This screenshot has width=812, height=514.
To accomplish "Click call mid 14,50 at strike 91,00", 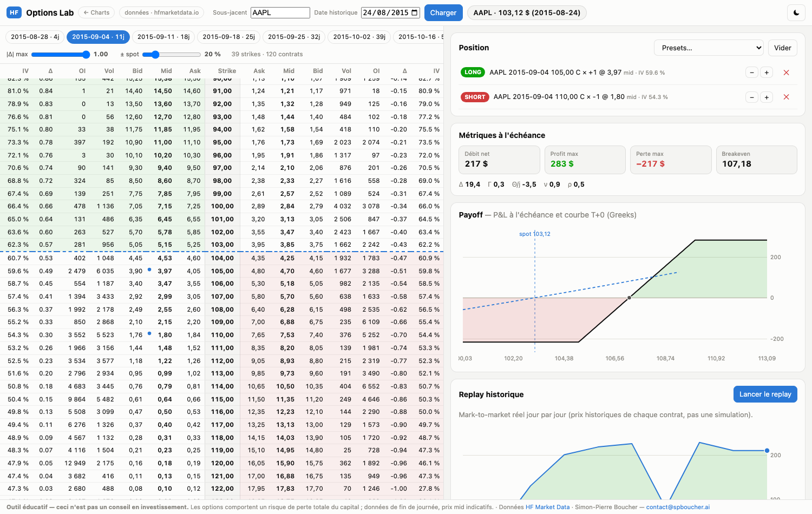I will tap(163, 91).
